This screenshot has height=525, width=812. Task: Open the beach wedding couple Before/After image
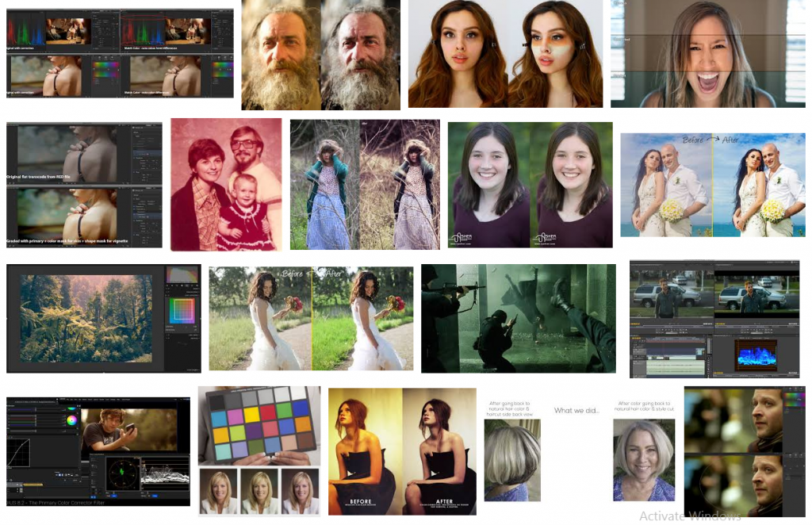(x=713, y=185)
